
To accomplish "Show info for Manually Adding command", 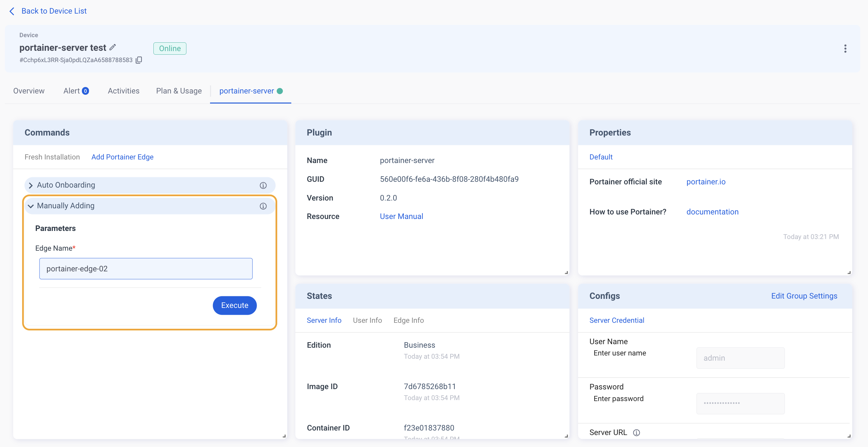I will pyautogui.click(x=263, y=206).
